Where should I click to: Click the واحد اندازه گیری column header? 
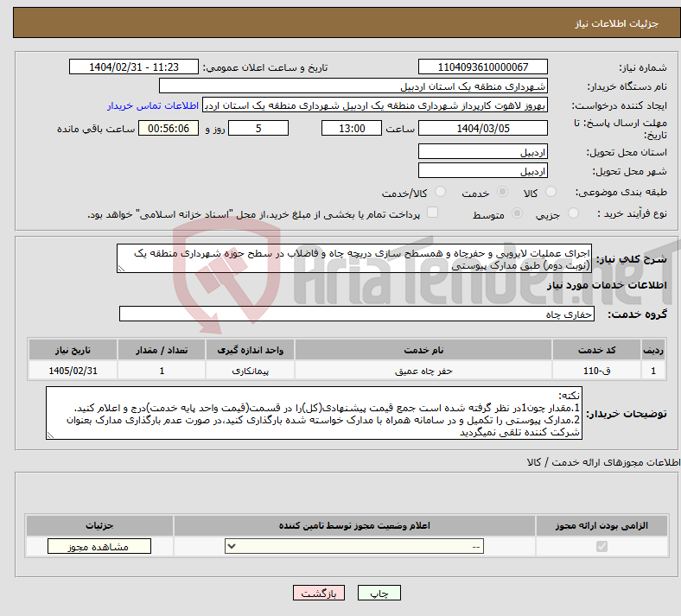[x=250, y=350]
